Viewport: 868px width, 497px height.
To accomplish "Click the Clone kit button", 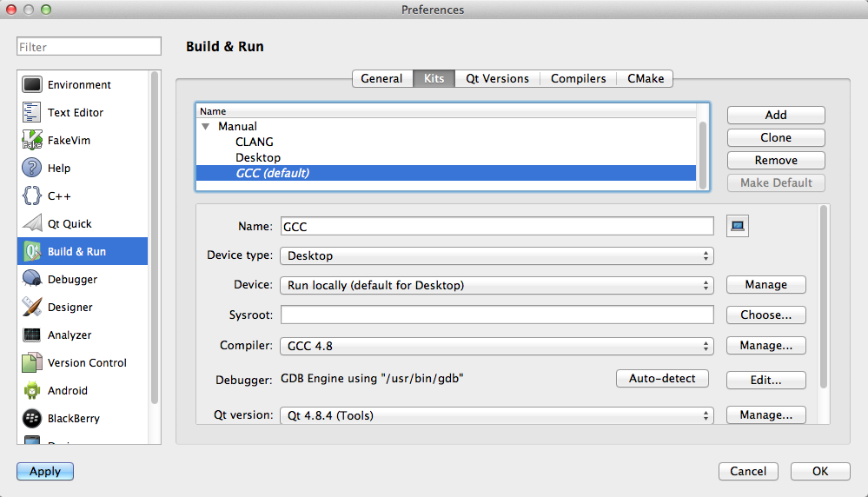I will pyautogui.click(x=776, y=137).
